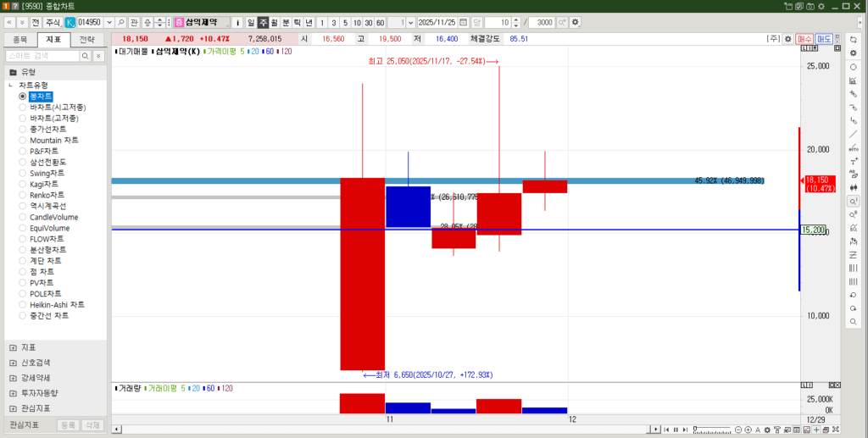868x438 pixels.
Task: Click the stock search magnifier icon
Action: pos(121,22)
